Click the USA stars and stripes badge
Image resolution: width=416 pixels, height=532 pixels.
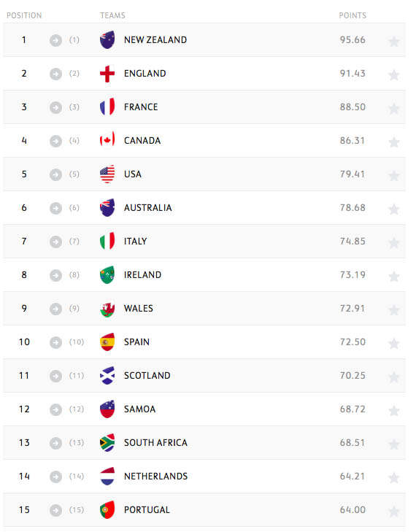[x=107, y=174]
